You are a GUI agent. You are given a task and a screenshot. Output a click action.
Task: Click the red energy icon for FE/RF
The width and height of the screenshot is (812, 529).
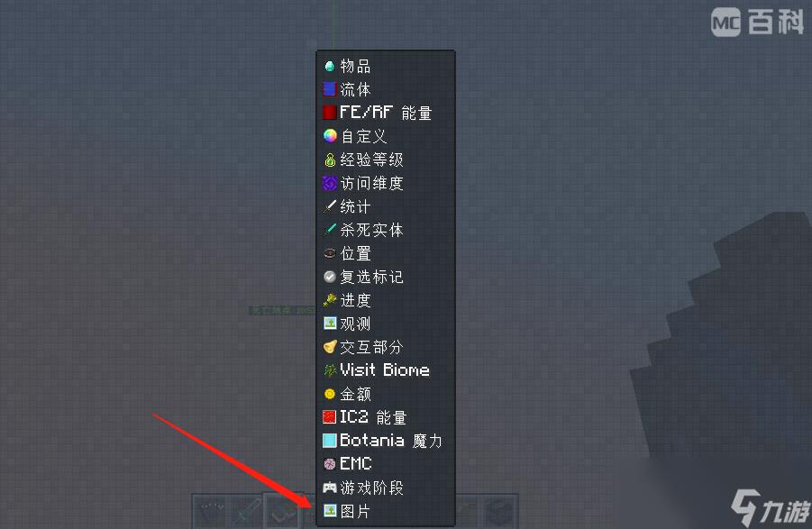pyautogui.click(x=329, y=113)
